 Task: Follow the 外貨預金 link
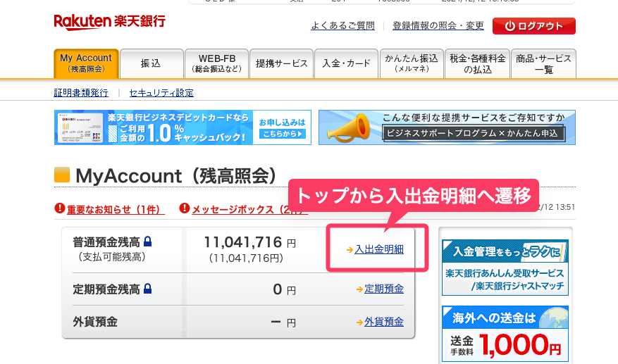383,322
